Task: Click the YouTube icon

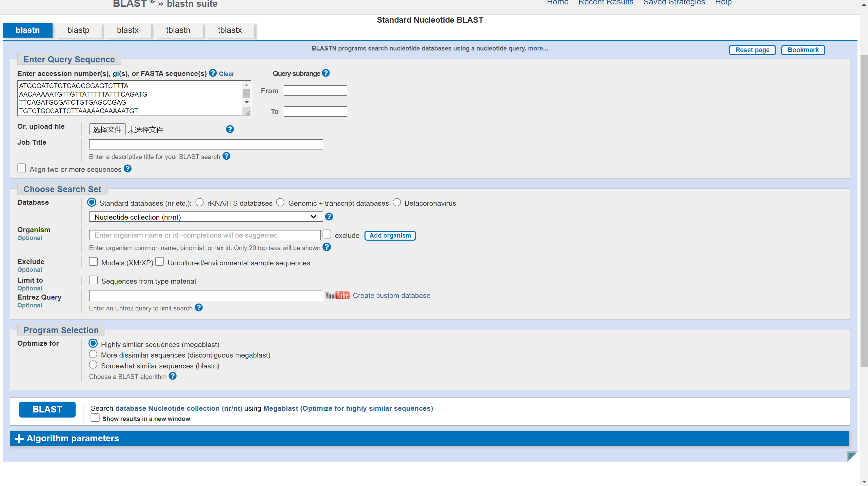Action: click(x=337, y=296)
